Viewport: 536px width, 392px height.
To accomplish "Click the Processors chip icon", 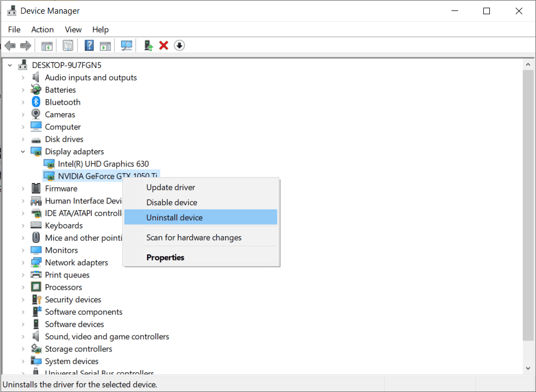I will [36, 287].
